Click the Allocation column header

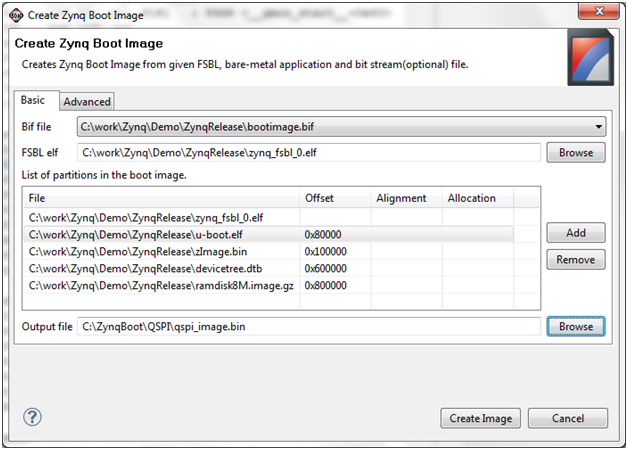click(478, 198)
